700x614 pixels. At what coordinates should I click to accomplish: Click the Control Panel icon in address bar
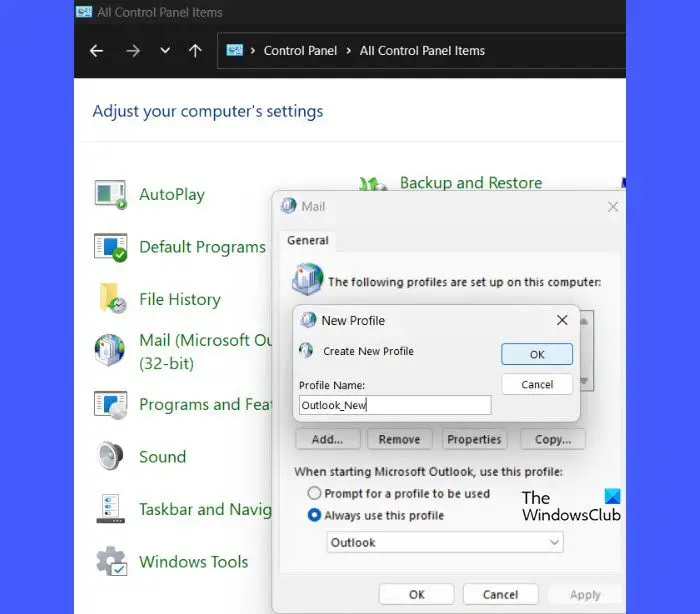point(234,50)
